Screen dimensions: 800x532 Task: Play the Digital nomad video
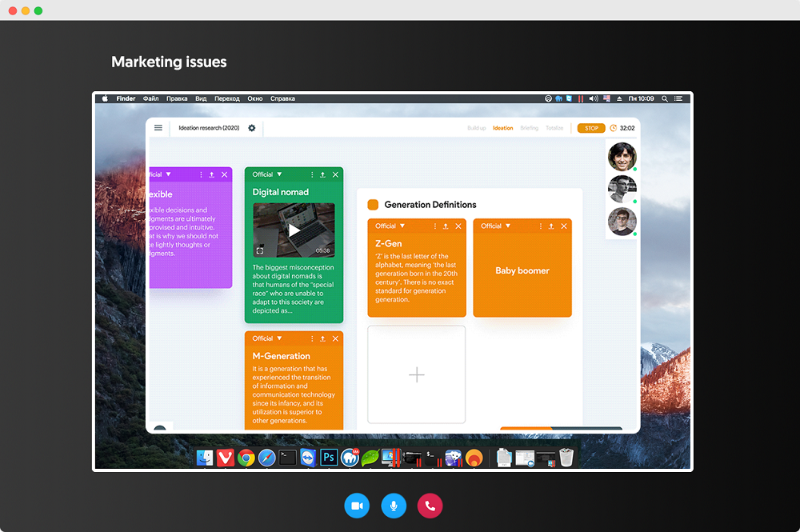point(294,230)
